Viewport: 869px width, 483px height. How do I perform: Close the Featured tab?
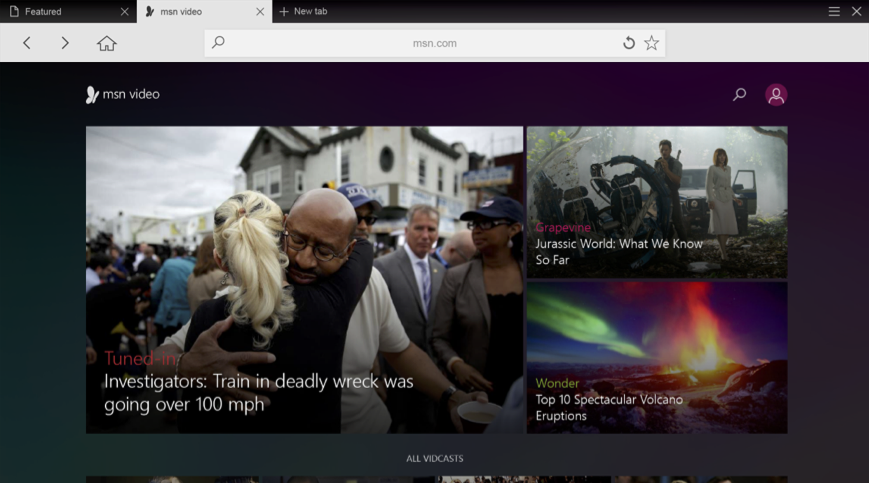[x=124, y=12]
